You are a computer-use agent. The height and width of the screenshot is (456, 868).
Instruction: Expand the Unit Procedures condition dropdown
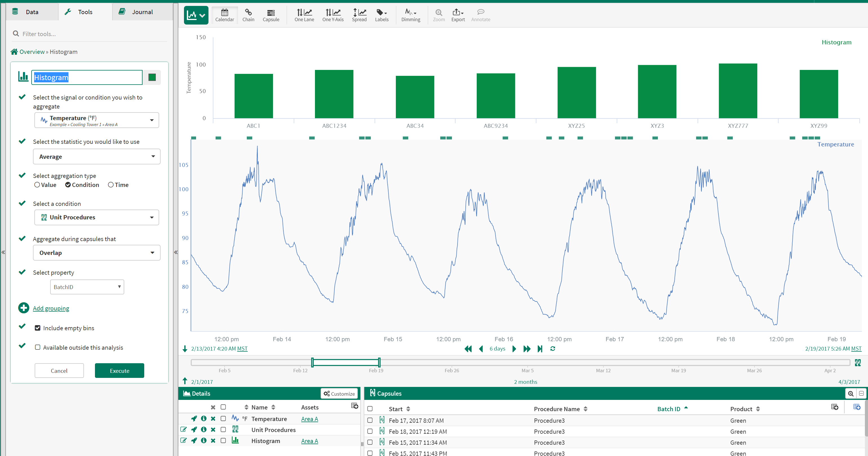(x=96, y=217)
